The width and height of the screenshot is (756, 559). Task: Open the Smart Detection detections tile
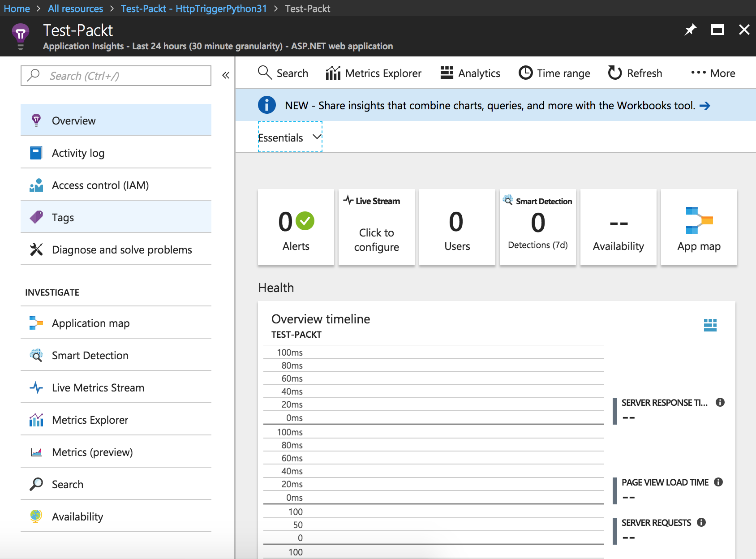[538, 227]
